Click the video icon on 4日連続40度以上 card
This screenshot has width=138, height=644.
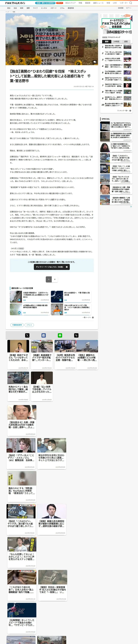pos(19,312)
